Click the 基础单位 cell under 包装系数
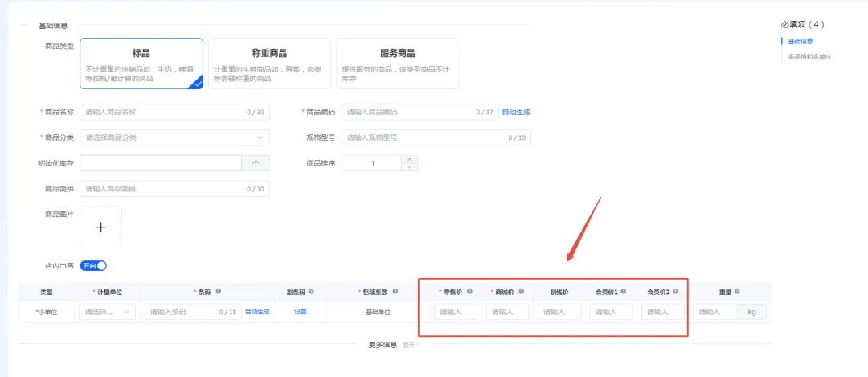 (x=378, y=312)
